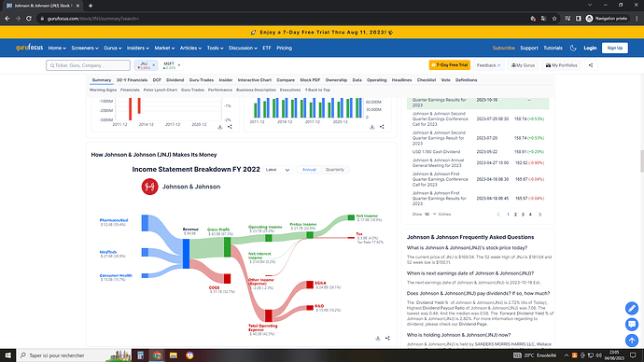
Task: Open the blue pencil edit floating button
Action: point(632,308)
